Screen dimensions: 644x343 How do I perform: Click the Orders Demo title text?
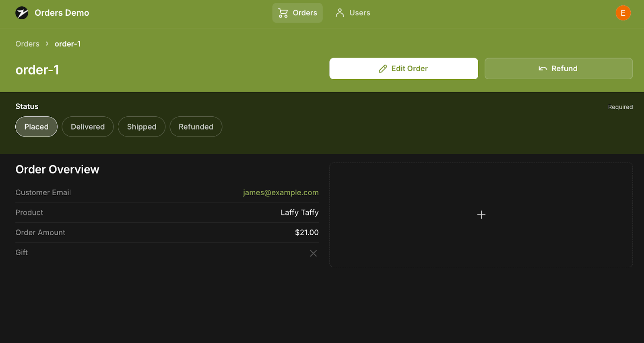(x=62, y=13)
